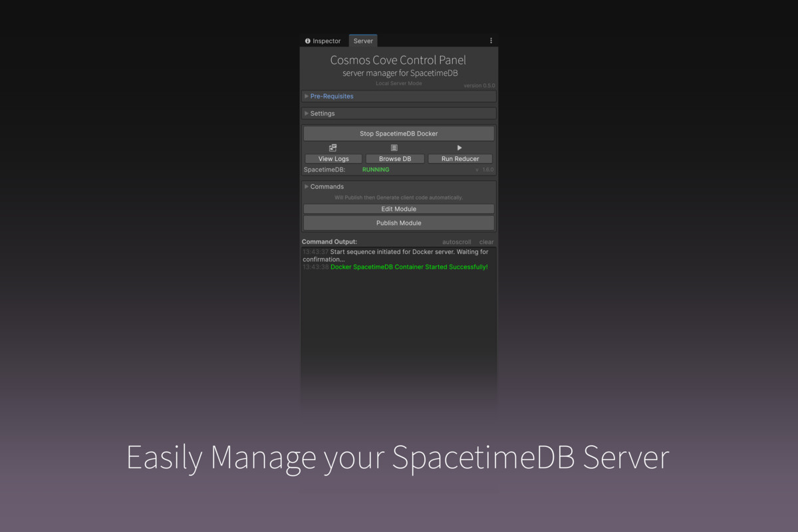Collapse the Commands section

coord(327,186)
